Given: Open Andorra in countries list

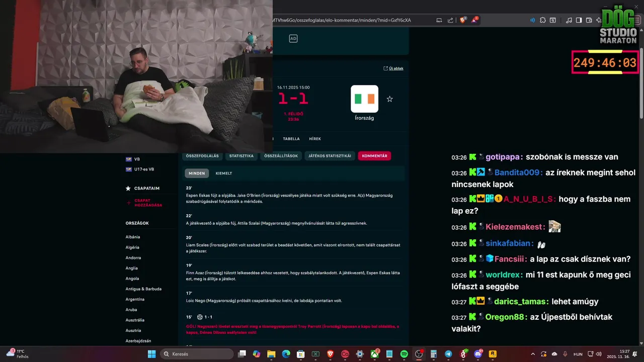Looking at the screenshot, I should 133,257.
